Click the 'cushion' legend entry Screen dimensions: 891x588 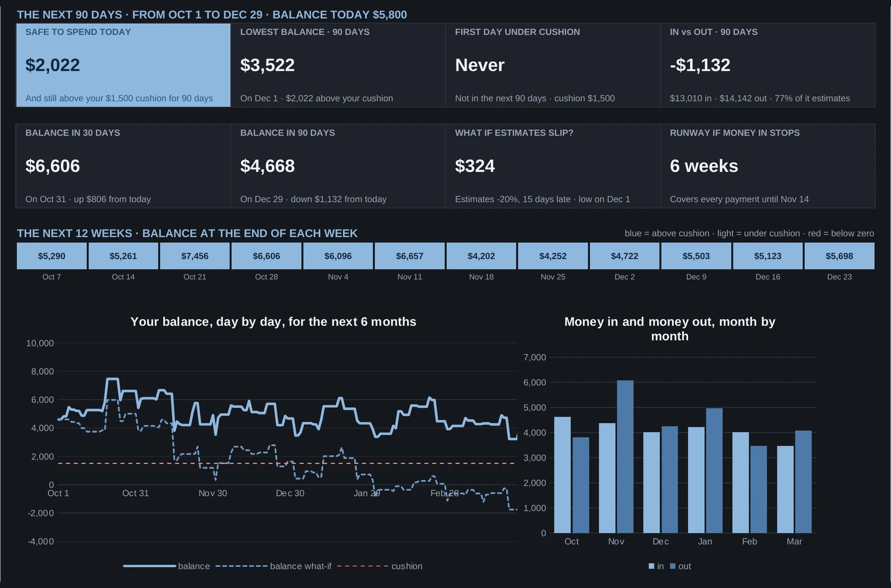point(380,566)
